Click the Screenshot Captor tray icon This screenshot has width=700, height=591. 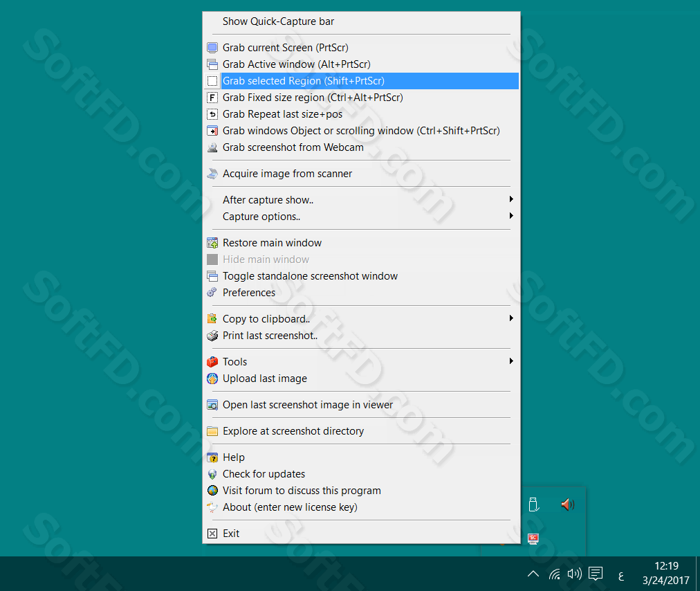click(x=533, y=538)
